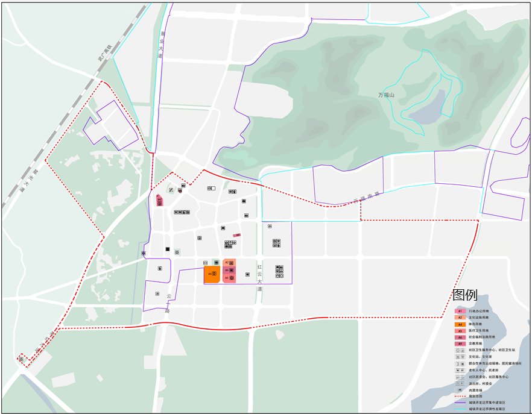The height and width of the screenshot is (414, 532).
Task: Select the A2 cultural facility block on map
Action: (229, 262)
